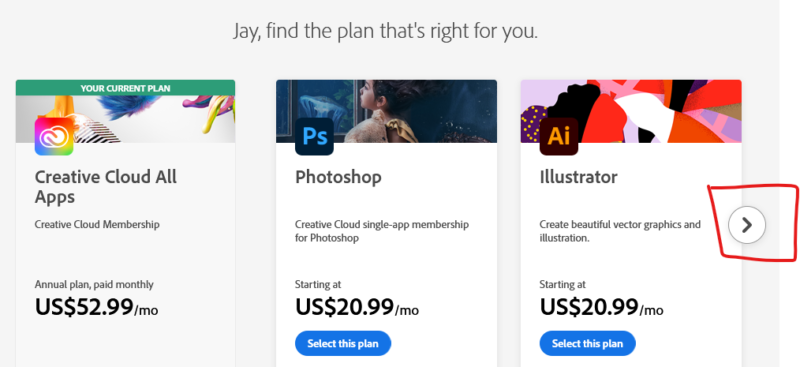Click the US$52.99/mo price text
800x367 pixels.
coord(96,307)
